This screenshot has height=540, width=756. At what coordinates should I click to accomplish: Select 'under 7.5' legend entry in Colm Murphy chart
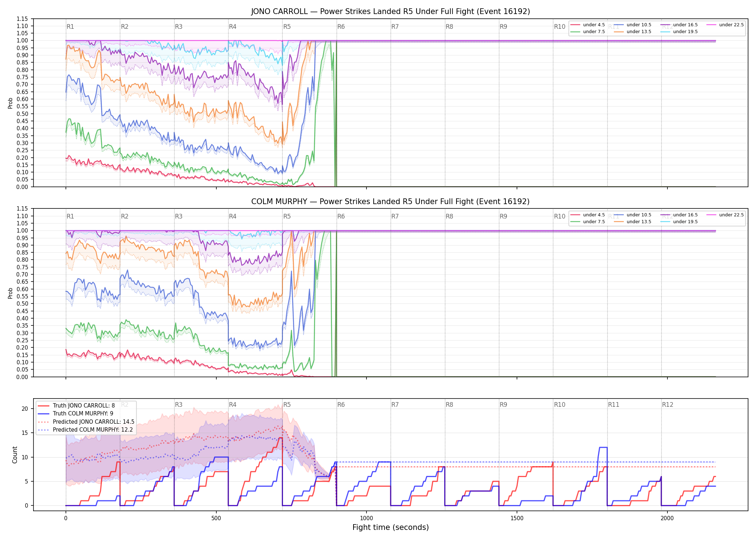point(588,222)
